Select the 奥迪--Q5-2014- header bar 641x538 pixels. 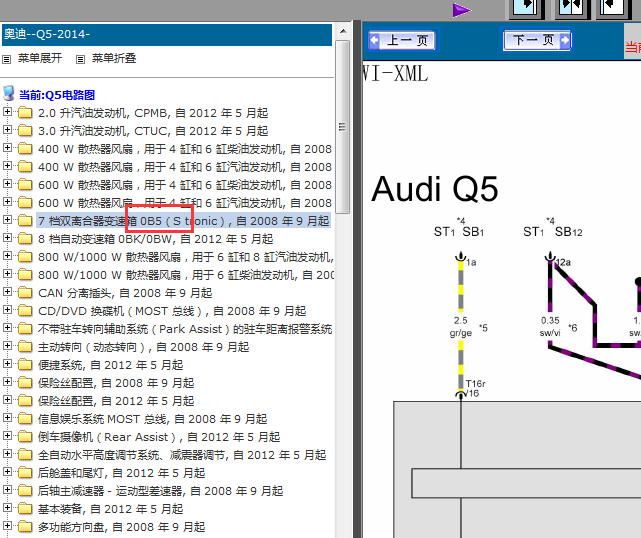point(167,34)
